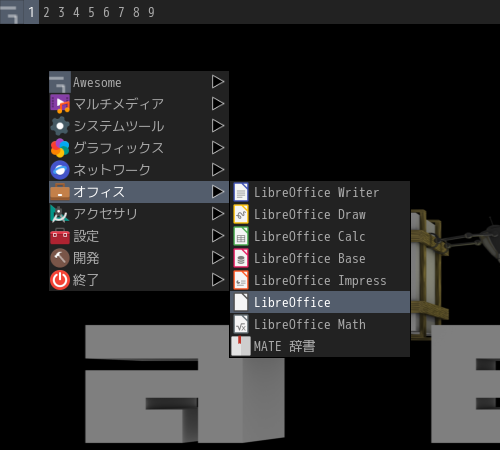Expand the グラフィックス submenu arrow
The width and height of the screenshot is (500, 450).
click(218, 148)
